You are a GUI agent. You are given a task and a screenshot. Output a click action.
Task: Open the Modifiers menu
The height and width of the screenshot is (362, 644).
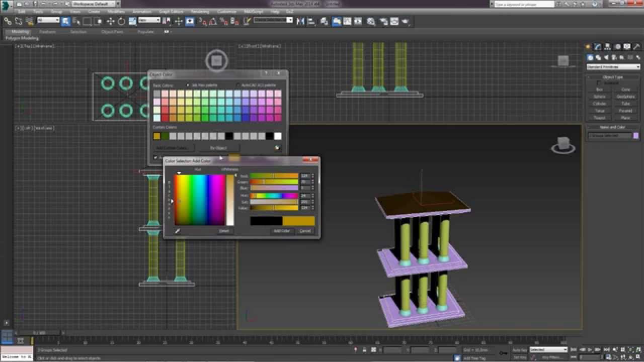[116, 11]
